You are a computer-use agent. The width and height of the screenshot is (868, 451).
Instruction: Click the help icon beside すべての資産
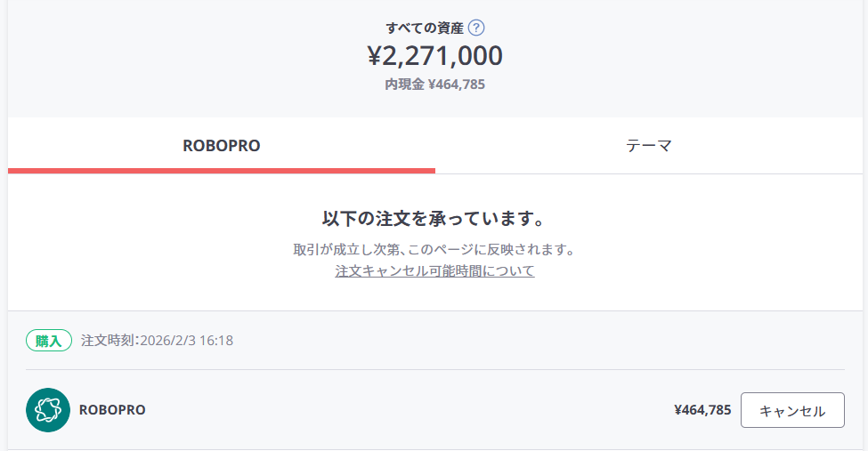coord(476,28)
